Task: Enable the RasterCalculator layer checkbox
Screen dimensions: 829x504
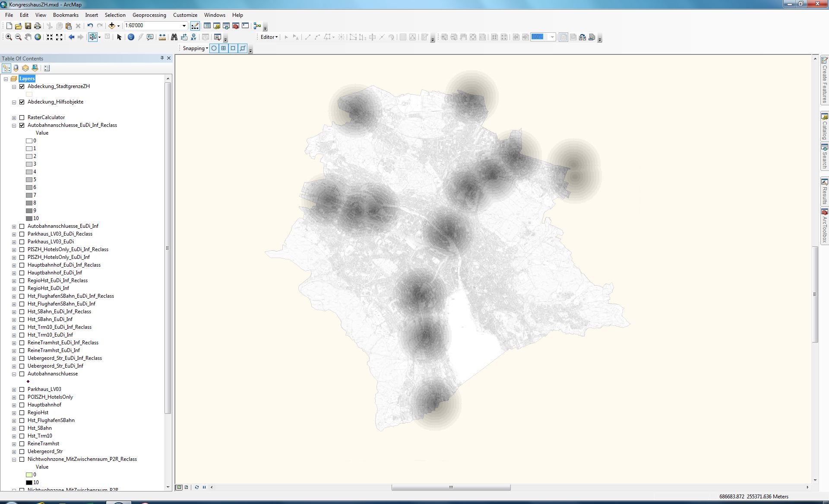Action: tap(22, 117)
